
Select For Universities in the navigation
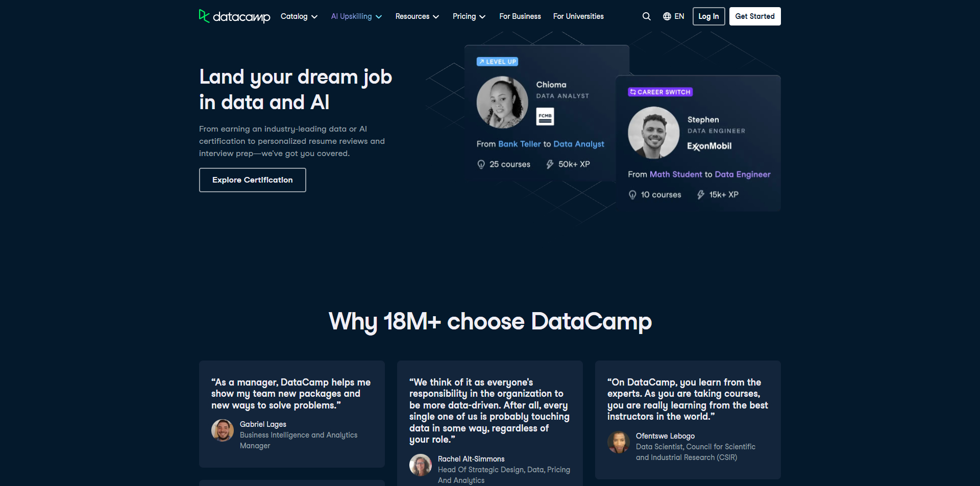click(x=578, y=16)
